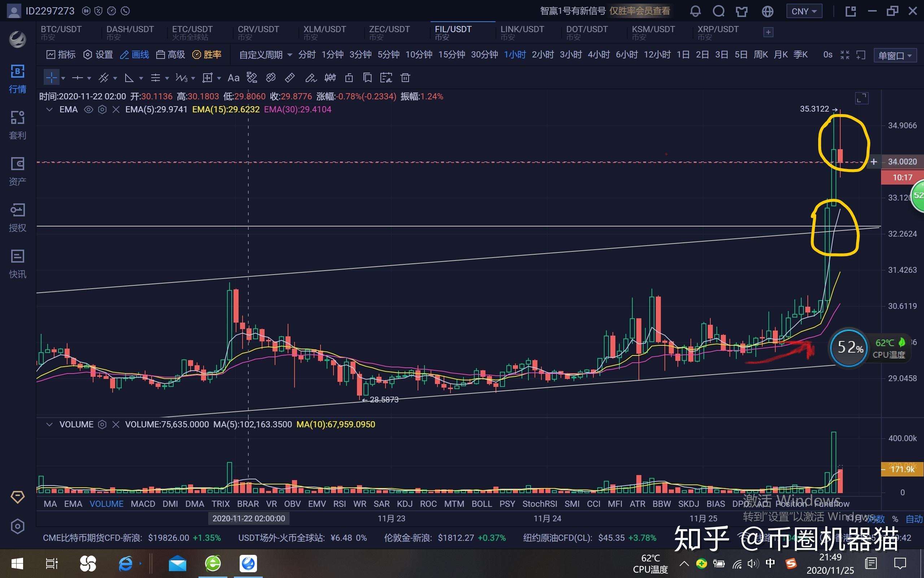Open 自定义周期 custom period dropdown
Screen dimensions: 924x578
pyautogui.click(x=265, y=55)
